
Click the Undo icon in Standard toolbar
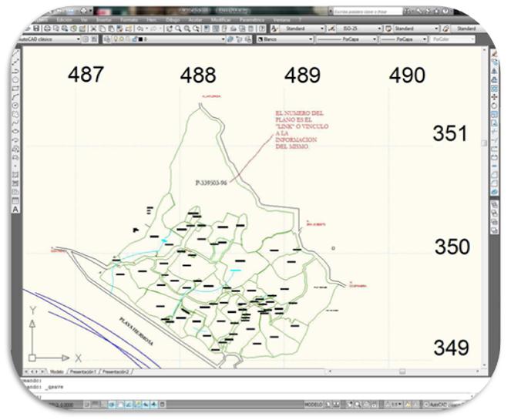tap(140, 29)
